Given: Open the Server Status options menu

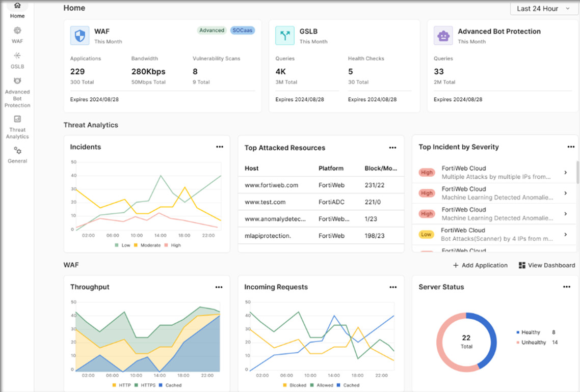Looking at the screenshot, I should pos(567,287).
